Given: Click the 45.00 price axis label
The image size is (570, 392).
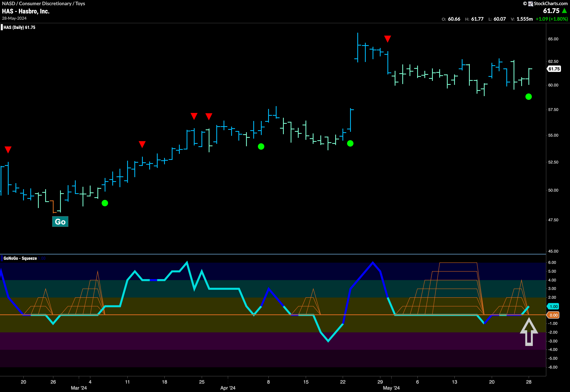Looking at the screenshot, I should pos(553,251).
